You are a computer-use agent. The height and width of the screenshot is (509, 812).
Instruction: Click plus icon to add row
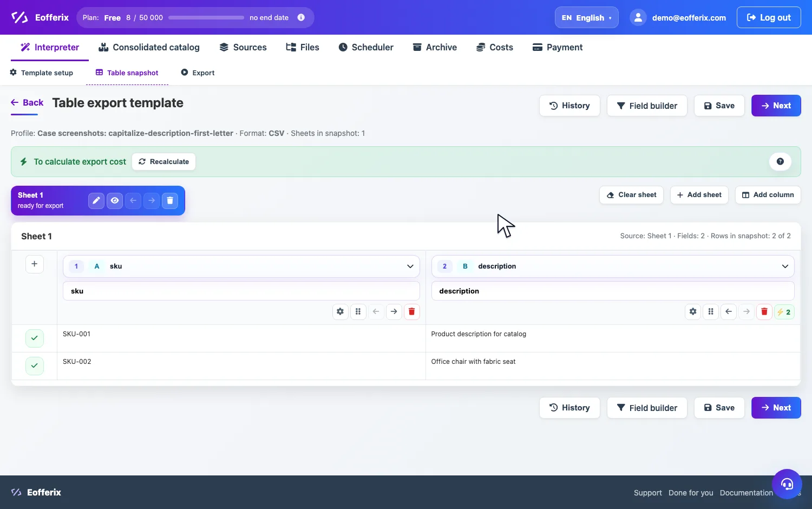click(x=34, y=264)
